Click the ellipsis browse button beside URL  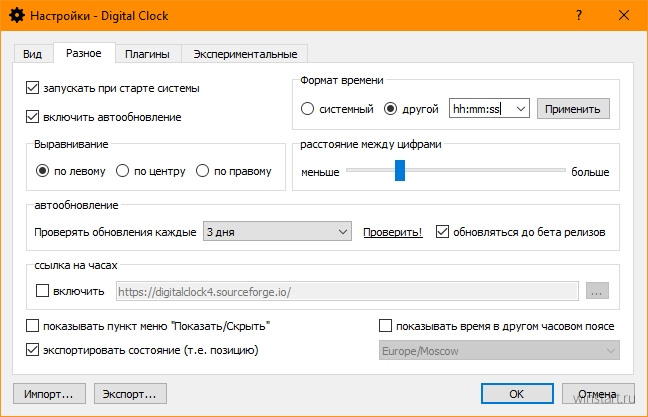tap(597, 291)
